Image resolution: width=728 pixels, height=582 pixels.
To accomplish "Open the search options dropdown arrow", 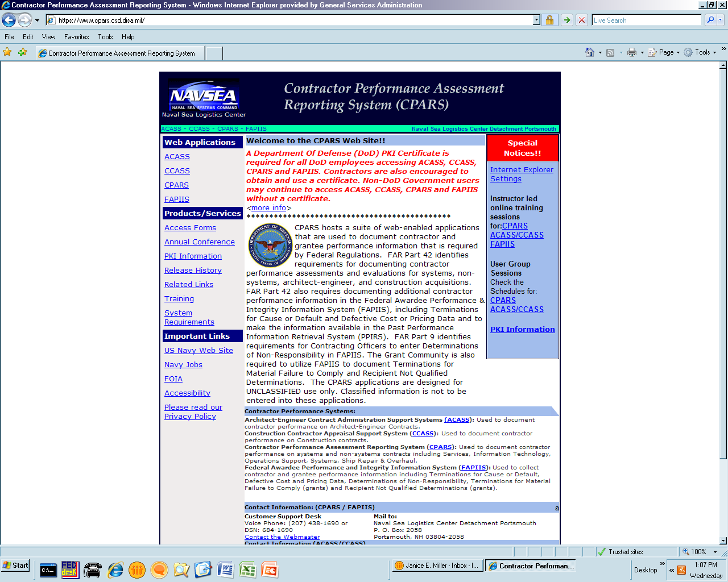I will [721, 20].
